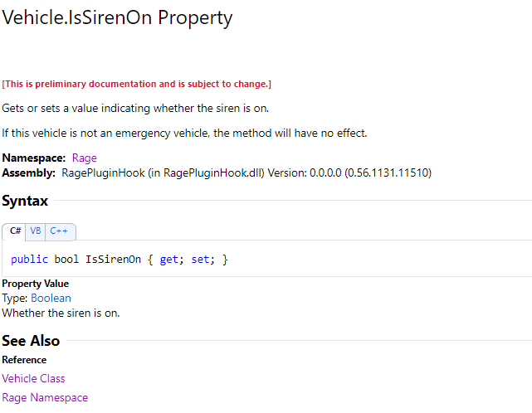Switch to the VB syntax tab

pos(36,231)
